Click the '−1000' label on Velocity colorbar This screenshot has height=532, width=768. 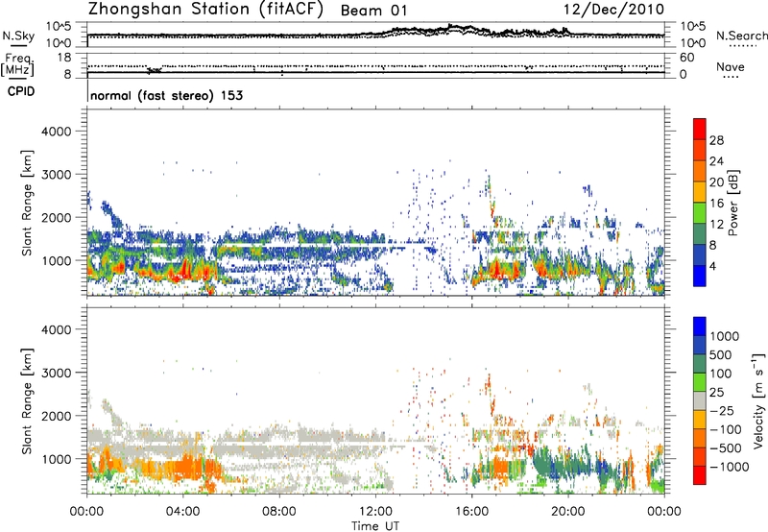click(730, 467)
